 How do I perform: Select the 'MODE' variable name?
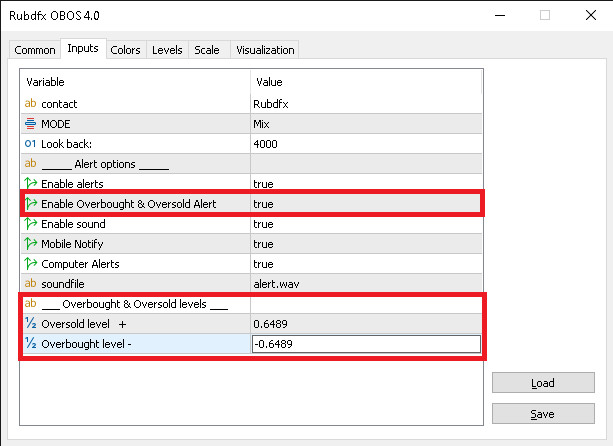(x=56, y=124)
